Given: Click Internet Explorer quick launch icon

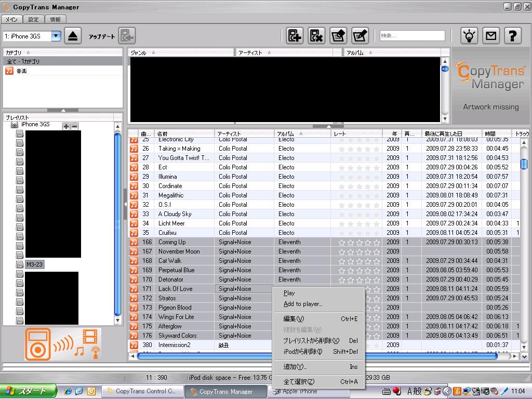Looking at the screenshot, I should pos(68,391).
